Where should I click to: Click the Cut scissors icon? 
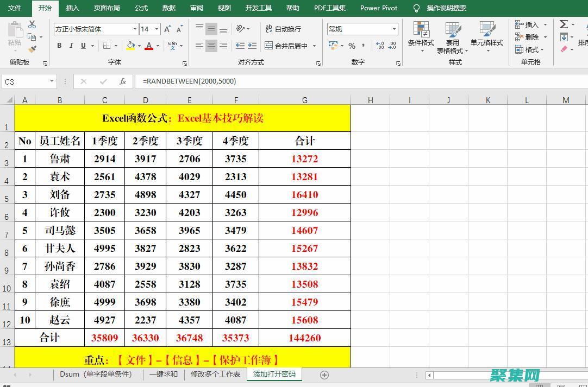pos(32,24)
